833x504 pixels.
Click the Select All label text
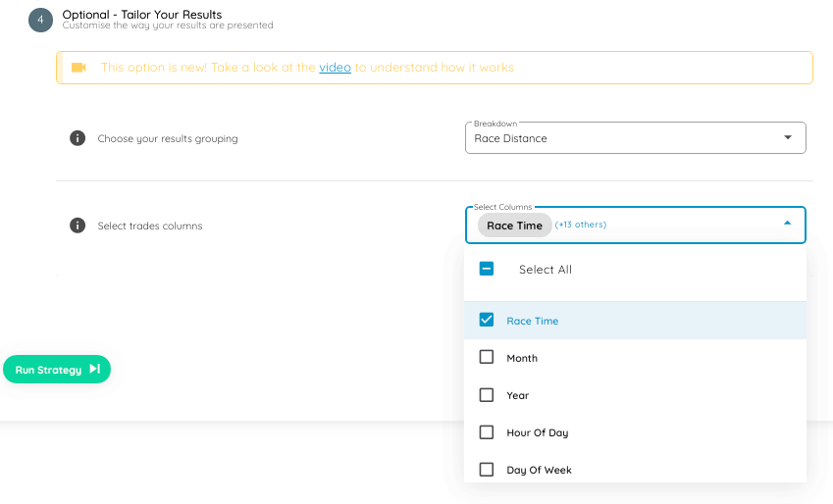[545, 270]
